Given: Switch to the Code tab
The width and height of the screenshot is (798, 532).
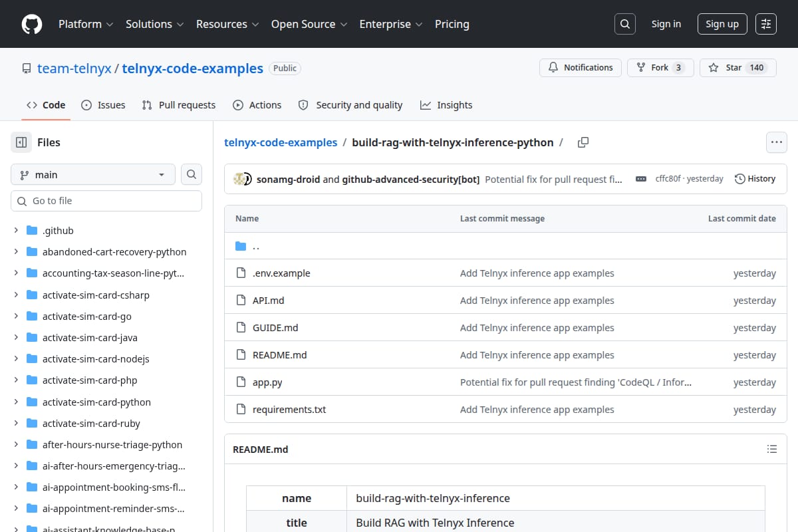Looking at the screenshot, I should pos(46,105).
